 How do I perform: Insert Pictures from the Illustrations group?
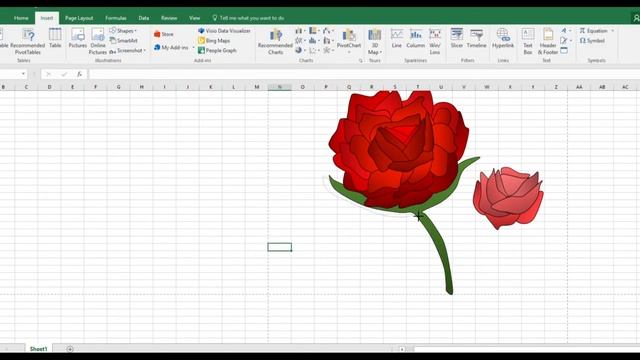(x=78, y=38)
